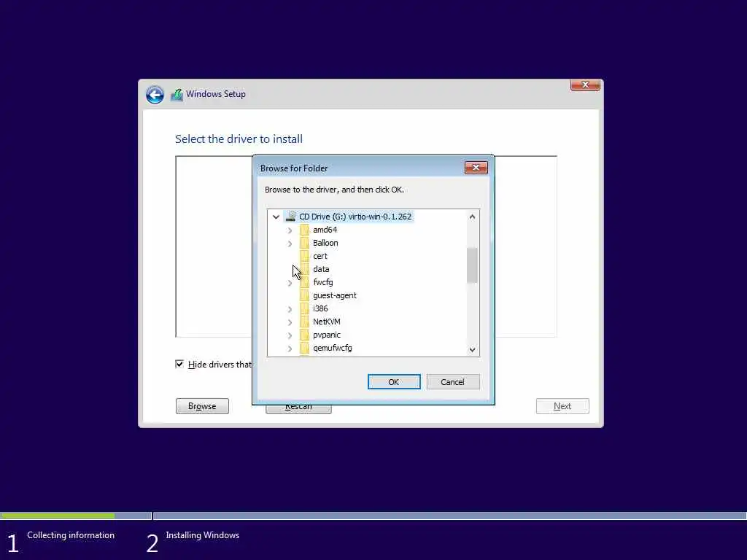Click the Browse button in Windows Setup
747x560 pixels.
click(x=202, y=406)
